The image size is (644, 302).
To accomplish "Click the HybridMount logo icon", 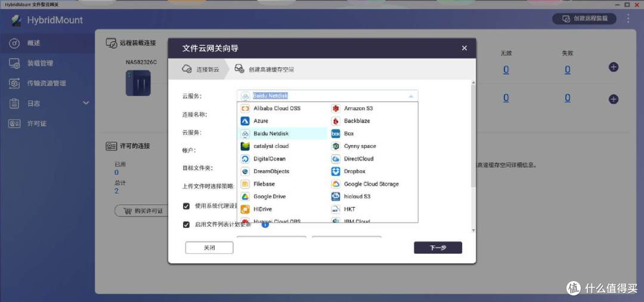I will tap(17, 20).
